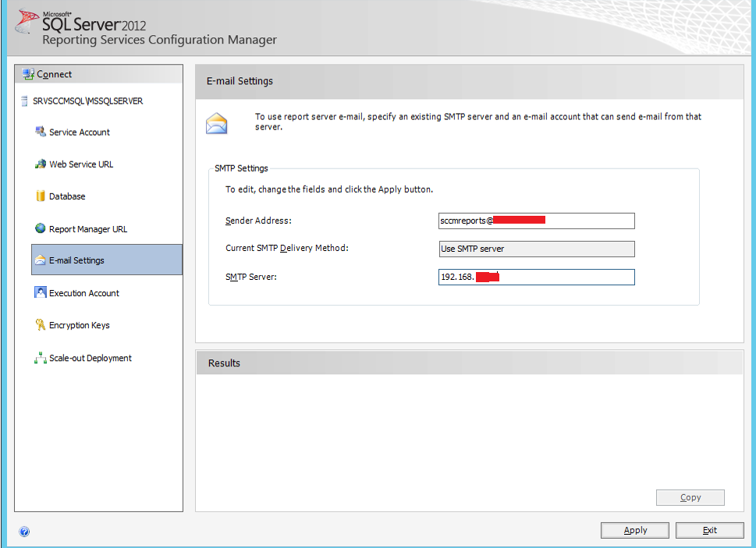Click the E-mail Settings panel heading
Screen dimensions: 756x548
point(240,81)
